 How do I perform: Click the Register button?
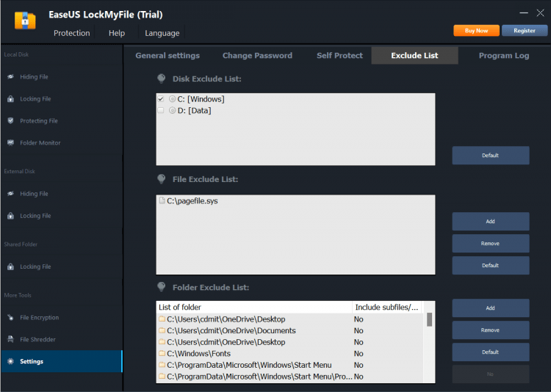[525, 31]
